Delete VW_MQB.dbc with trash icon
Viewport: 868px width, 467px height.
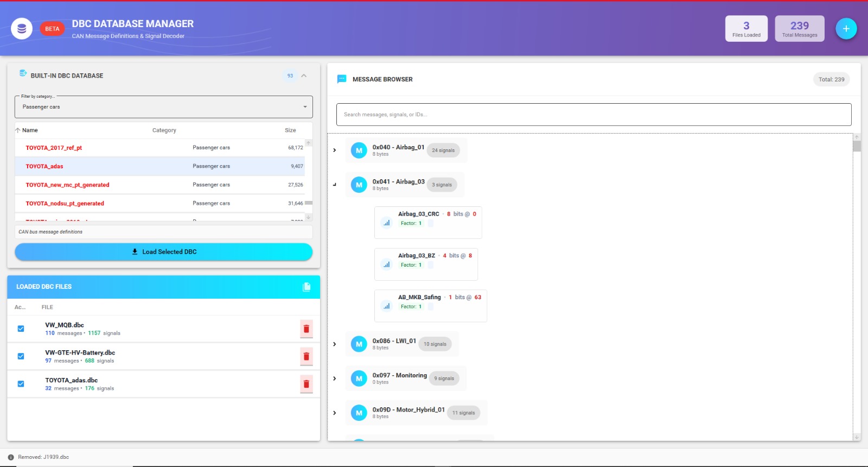tap(307, 329)
